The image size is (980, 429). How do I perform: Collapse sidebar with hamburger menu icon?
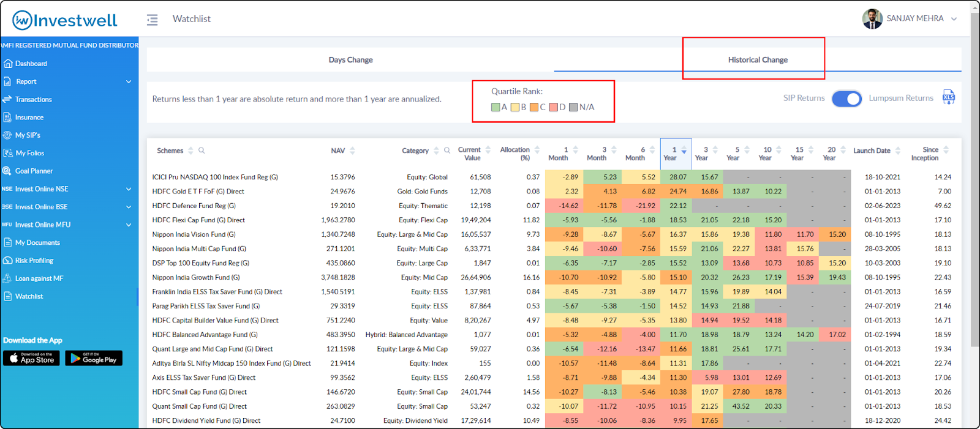click(153, 20)
